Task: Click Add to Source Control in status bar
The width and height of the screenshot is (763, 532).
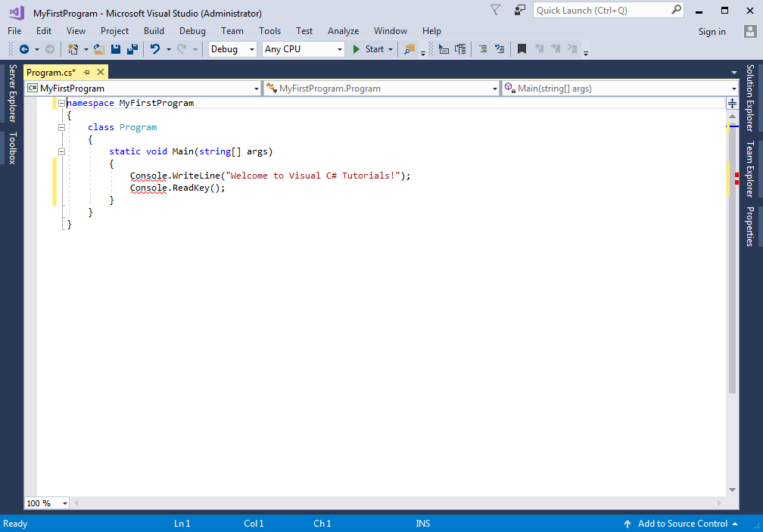Action: point(682,524)
